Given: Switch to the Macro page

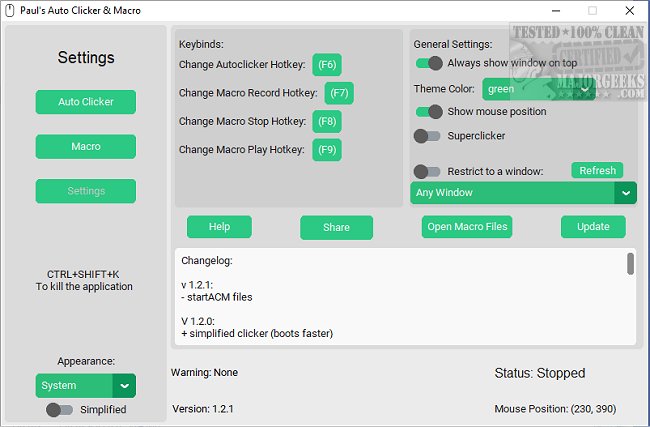Looking at the screenshot, I should tap(86, 147).
